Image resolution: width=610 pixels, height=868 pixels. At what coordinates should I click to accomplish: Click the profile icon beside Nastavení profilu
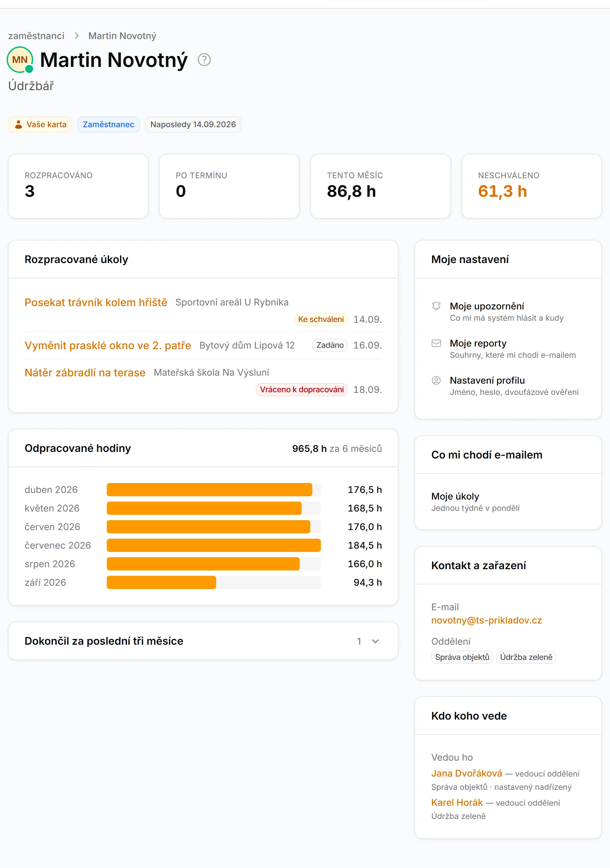tap(436, 380)
